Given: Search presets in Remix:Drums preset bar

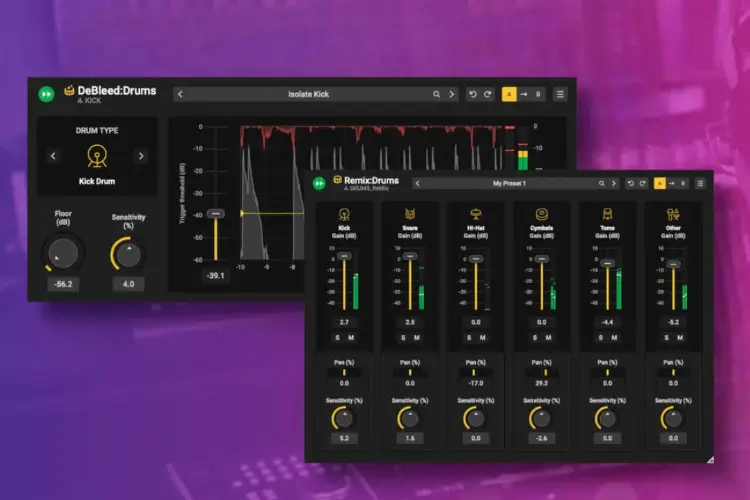Looking at the screenshot, I should click(x=601, y=183).
